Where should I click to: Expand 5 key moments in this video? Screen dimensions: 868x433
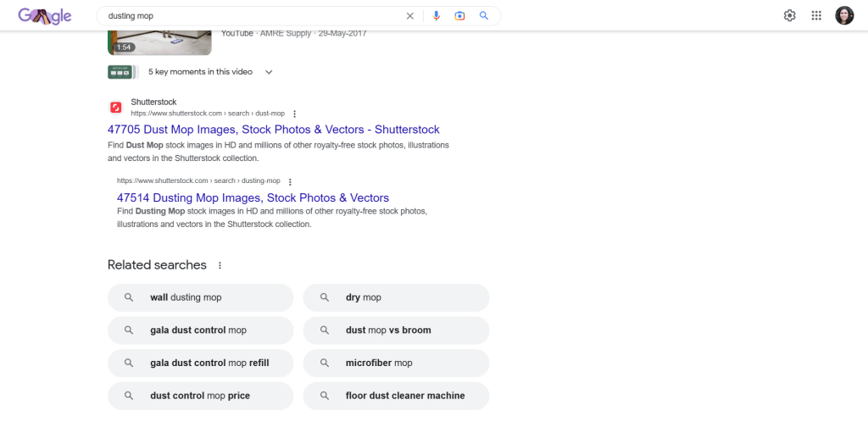[269, 72]
